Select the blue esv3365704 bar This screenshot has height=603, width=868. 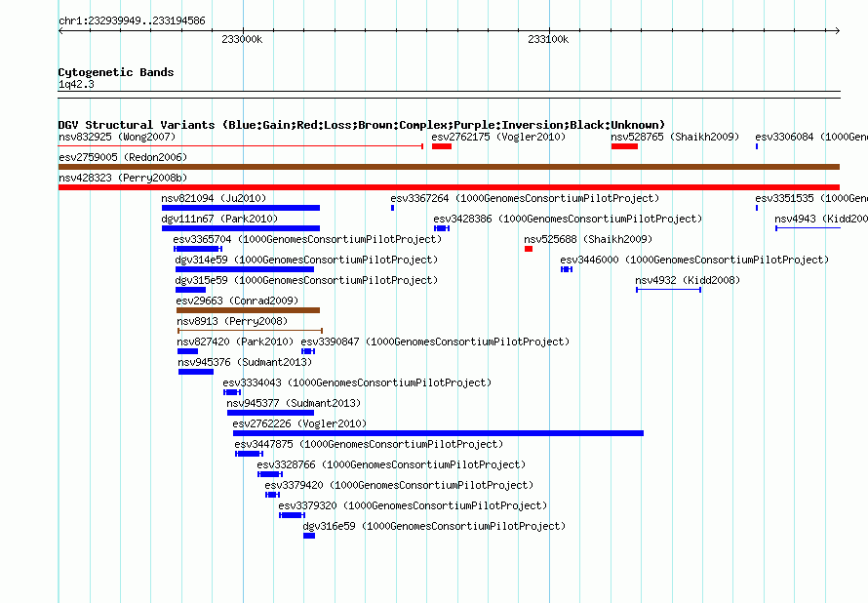pos(198,249)
